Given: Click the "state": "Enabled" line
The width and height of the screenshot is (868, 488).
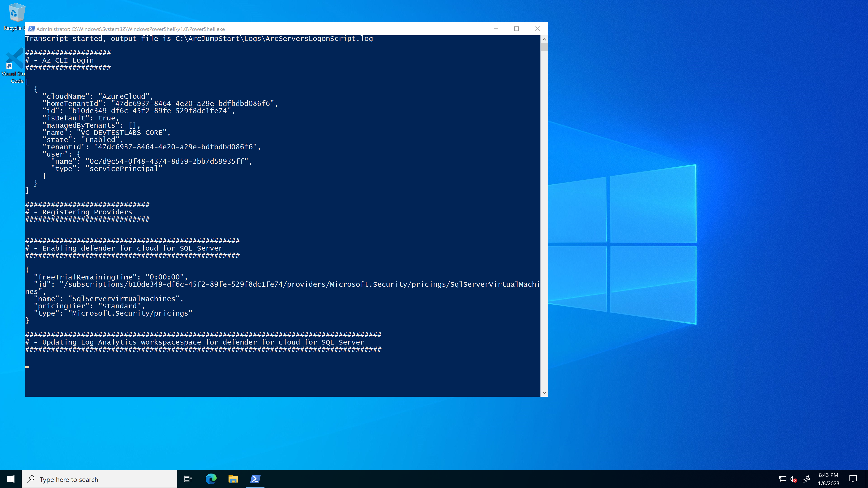Looking at the screenshot, I should click(x=83, y=140).
